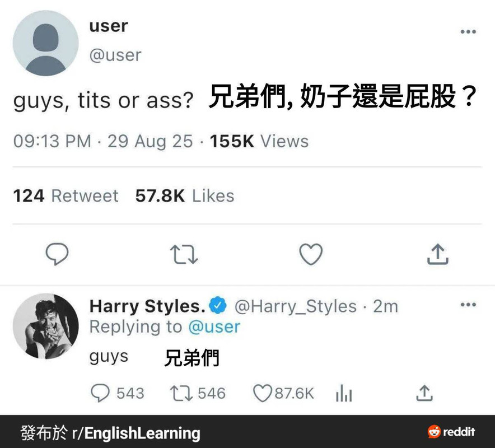This screenshot has width=495, height=448.
Task: Click the reddit logo in footer
Action: tap(451, 432)
